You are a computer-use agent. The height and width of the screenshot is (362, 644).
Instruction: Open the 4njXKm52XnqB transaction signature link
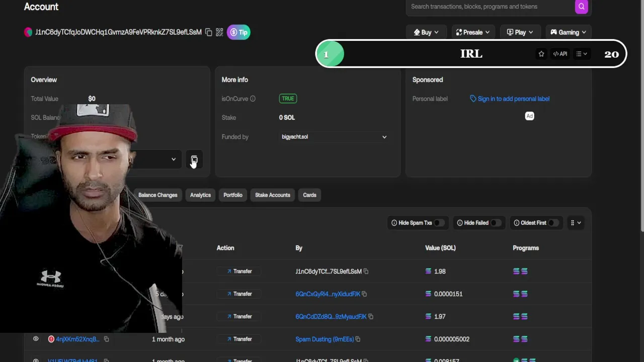pos(77,339)
